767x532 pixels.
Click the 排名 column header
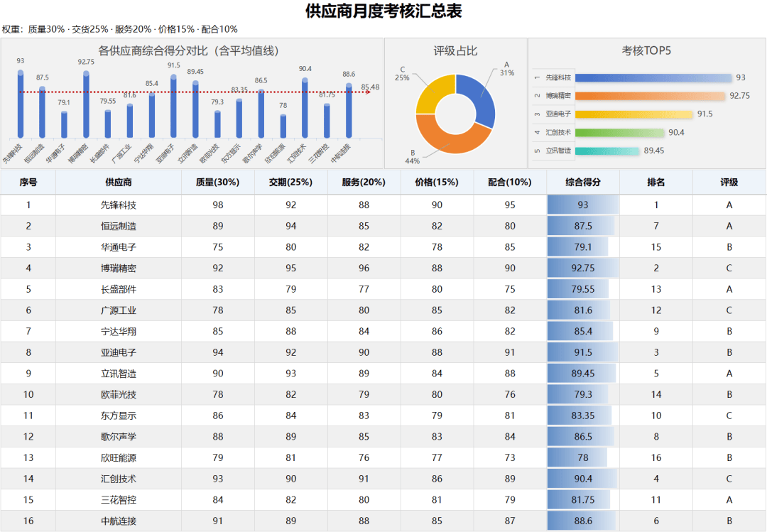pyautogui.click(x=656, y=182)
